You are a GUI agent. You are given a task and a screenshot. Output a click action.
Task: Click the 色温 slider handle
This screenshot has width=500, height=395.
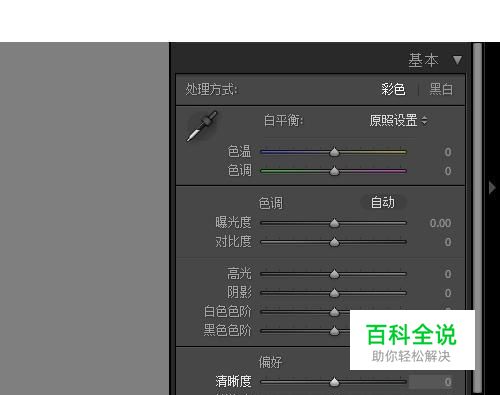click(x=334, y=152)
